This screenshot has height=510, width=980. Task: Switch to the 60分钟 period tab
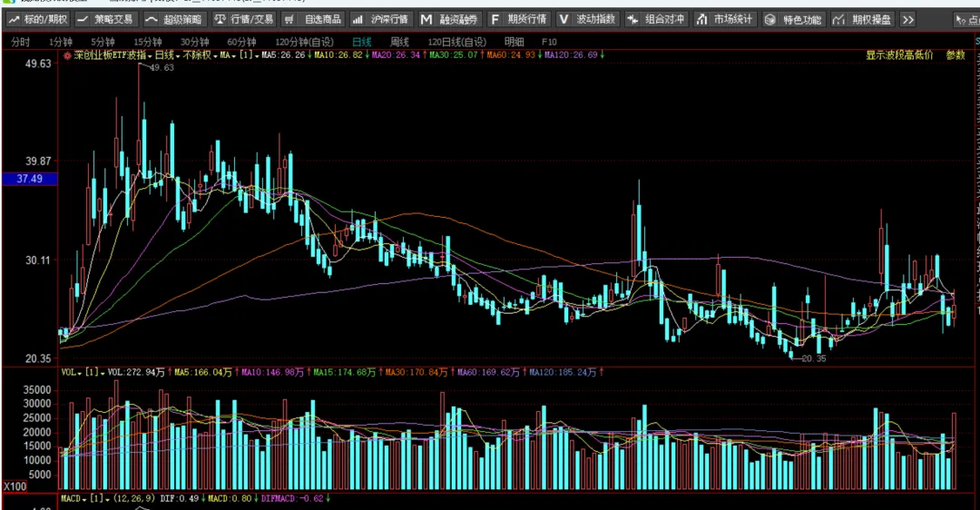241,42
